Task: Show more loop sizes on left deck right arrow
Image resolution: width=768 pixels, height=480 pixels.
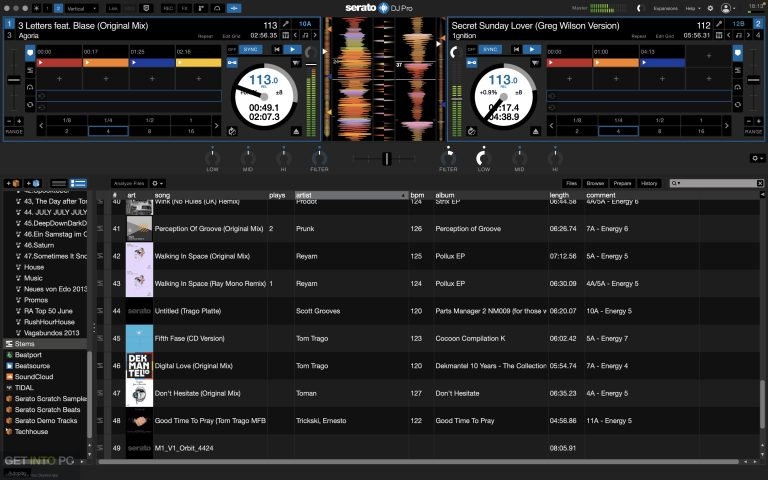Action: click(x=216, y=125)
